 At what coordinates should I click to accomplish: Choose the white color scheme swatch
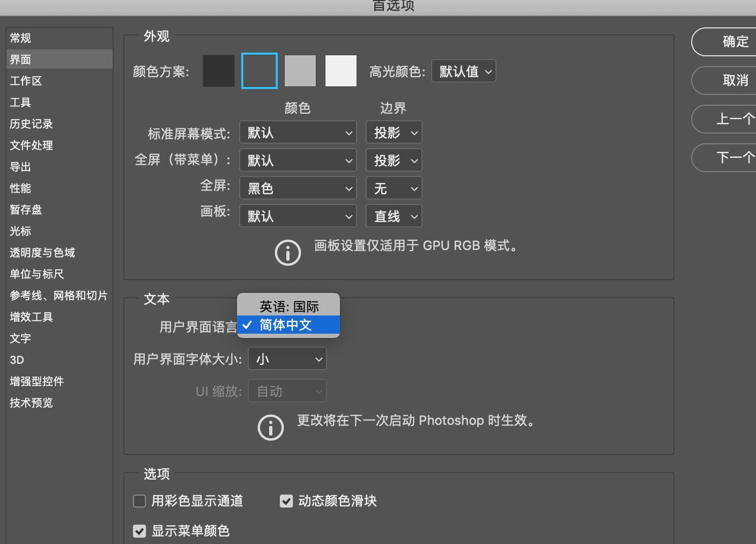[340, 70]
